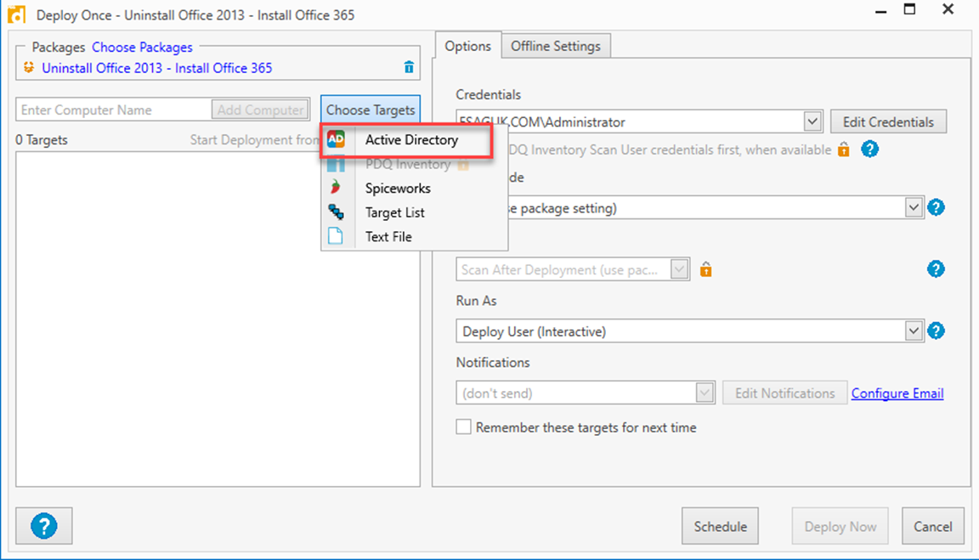This screenshot has width=979, height=560.
Task: Click the Edit Credentials button
Action: [x=888, y=122]
